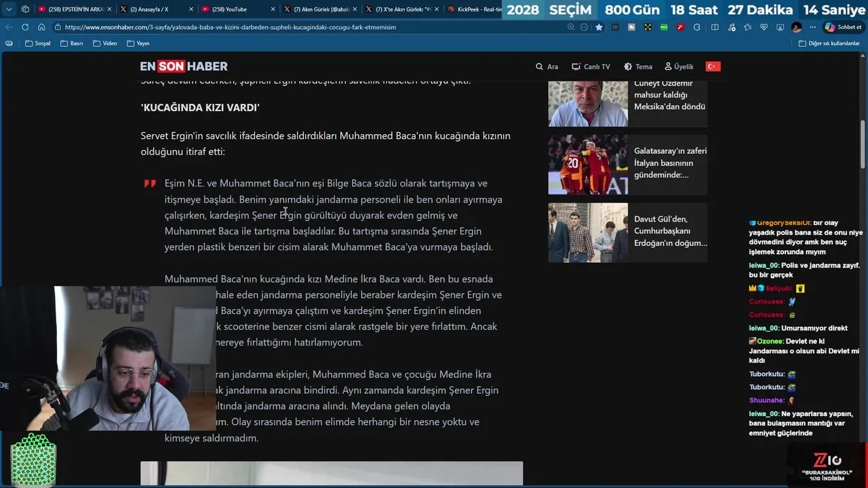This screenshot has width=868, height=488.
Task: Click the red quotation mark icon
Action: point(150,184)
